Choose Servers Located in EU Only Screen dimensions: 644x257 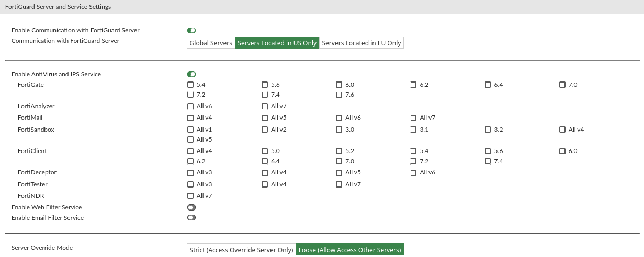click(x=361, y=43)
